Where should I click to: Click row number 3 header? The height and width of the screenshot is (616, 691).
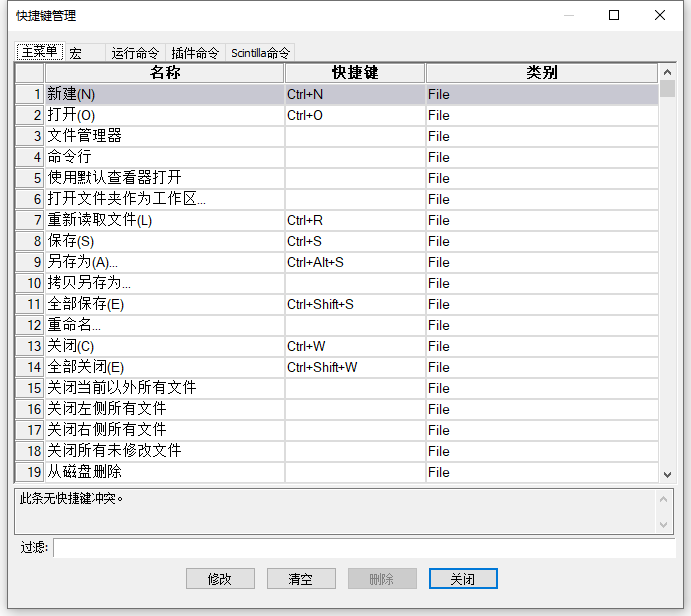tap(30, 137)
